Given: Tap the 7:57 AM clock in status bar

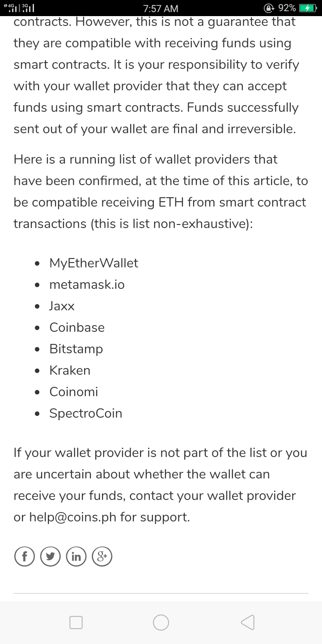Looking at the screenshot, I should coord(161,8).
